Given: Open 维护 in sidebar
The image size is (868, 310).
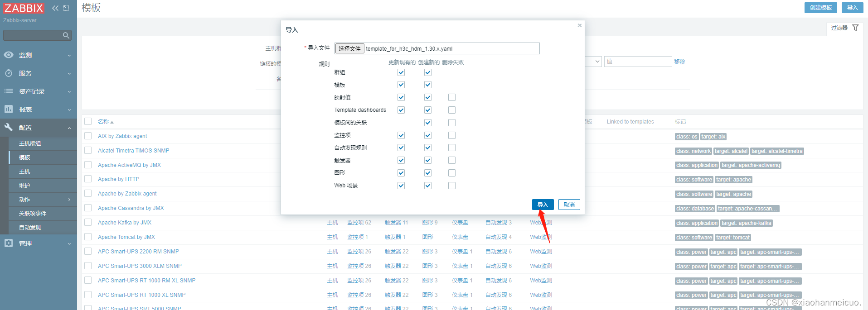Looking at the screenshot, I should click(x=24, y=185).
